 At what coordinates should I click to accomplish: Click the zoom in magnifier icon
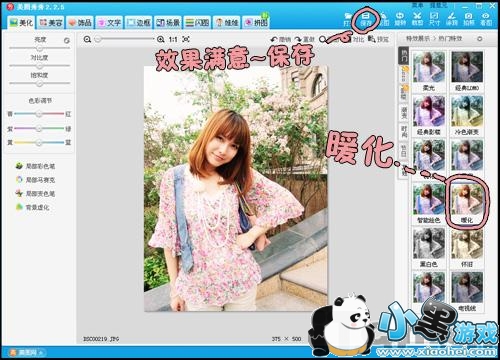(x=161, y=39)
